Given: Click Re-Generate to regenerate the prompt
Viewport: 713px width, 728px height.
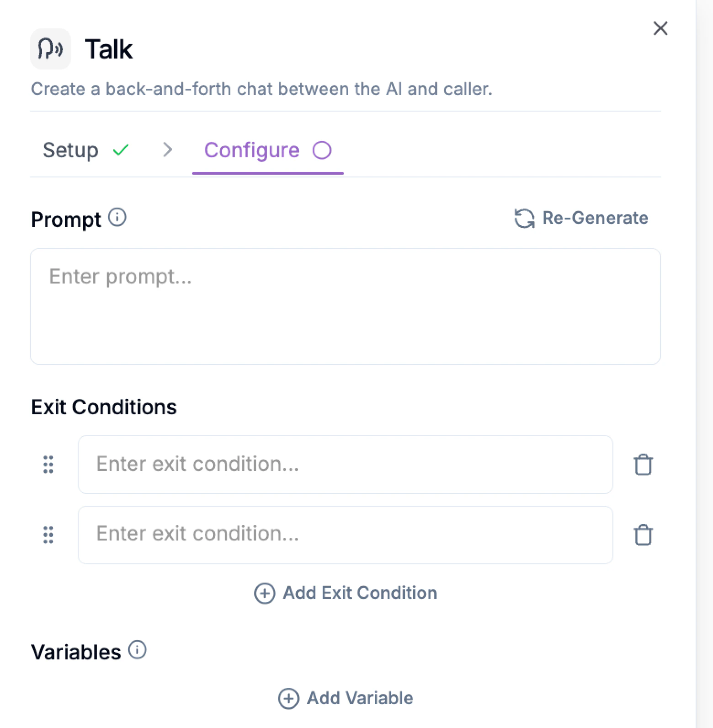Looking at the screenshot, I should tap(595, 218).
